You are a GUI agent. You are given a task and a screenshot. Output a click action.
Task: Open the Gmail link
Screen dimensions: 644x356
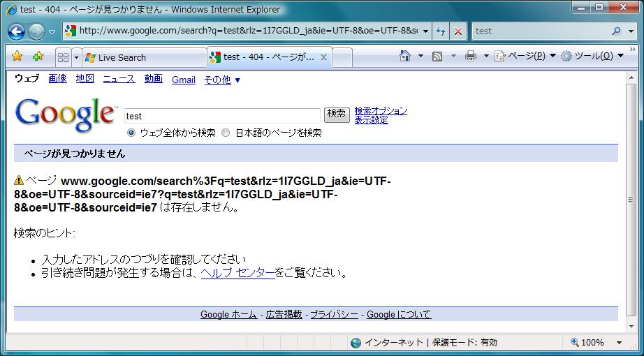coord(184,80)
